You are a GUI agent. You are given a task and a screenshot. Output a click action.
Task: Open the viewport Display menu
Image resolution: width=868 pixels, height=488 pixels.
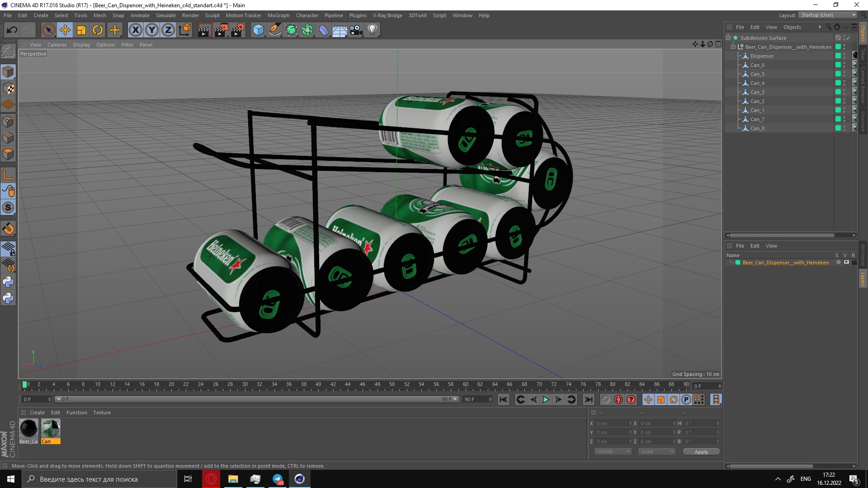click(x=81, y=45)
